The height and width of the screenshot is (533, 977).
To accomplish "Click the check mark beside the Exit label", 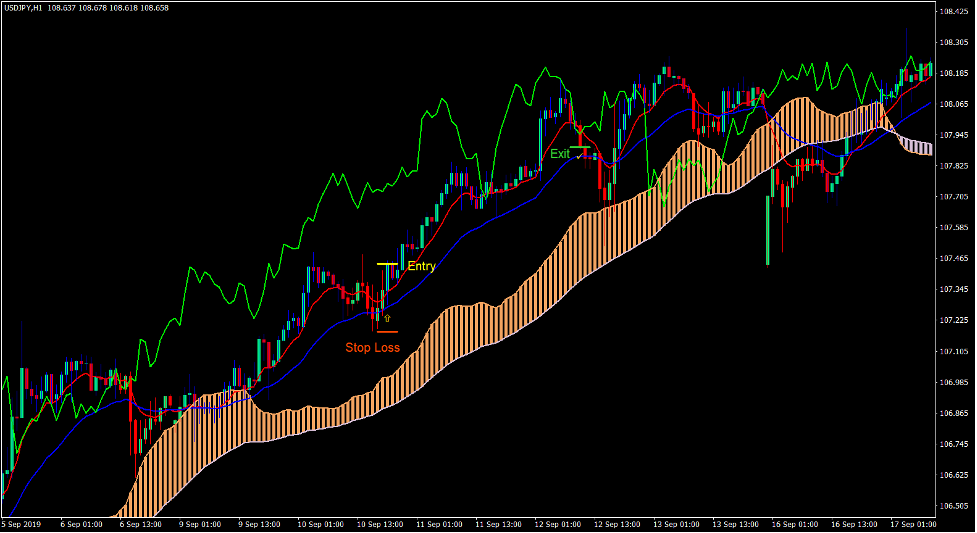I will tap(579, 156).
